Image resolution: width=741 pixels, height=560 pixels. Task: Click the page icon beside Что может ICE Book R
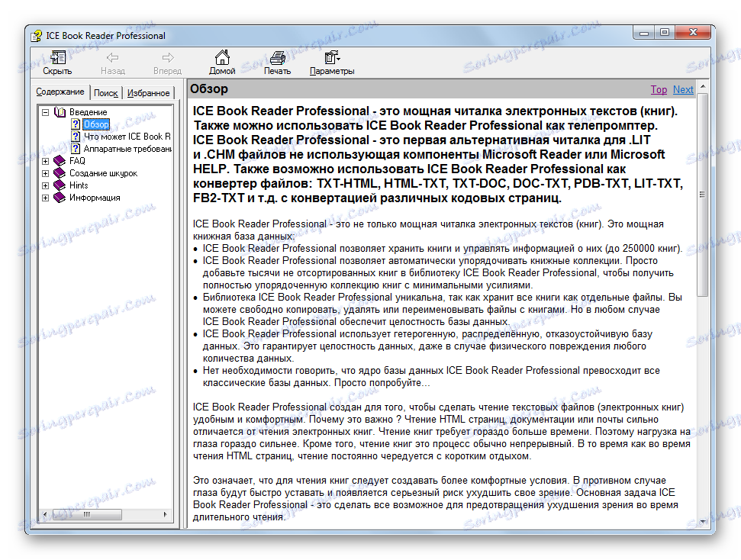click(76, 136)
